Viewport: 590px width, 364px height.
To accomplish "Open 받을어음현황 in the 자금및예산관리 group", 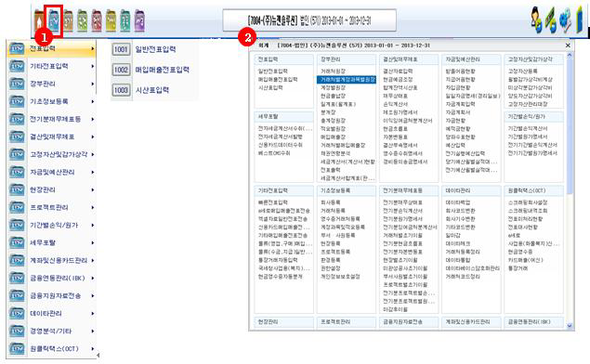I will point(460,71).
